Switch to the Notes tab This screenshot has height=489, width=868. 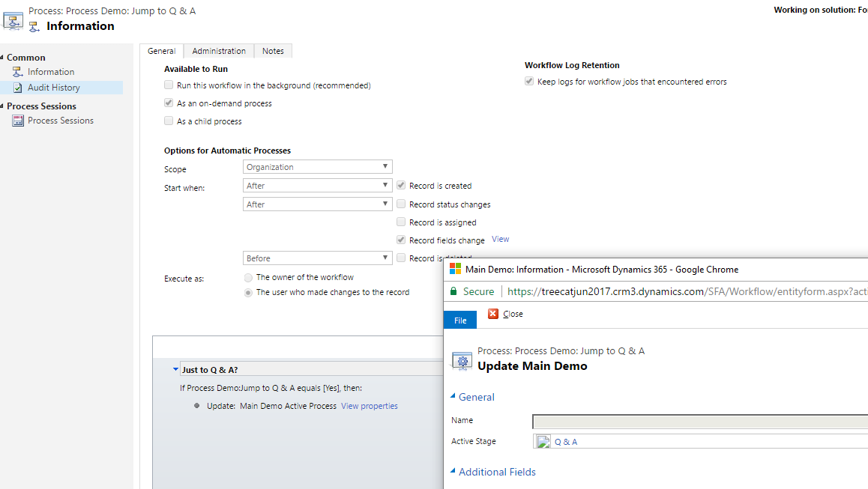click(x=273, y=51)
